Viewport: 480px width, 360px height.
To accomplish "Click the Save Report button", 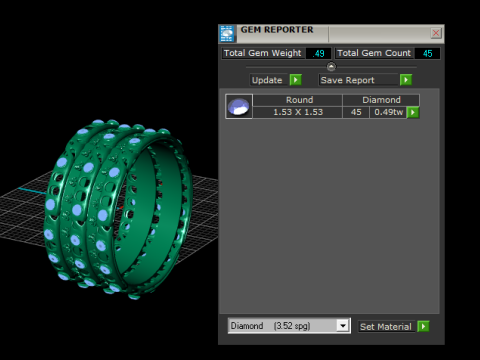I will (x=359, y=80).
